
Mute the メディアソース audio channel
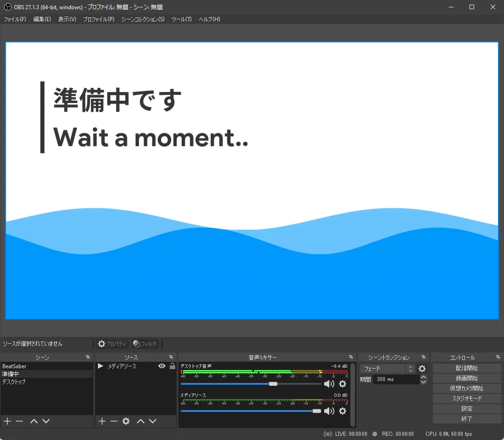tap(329, 411)
